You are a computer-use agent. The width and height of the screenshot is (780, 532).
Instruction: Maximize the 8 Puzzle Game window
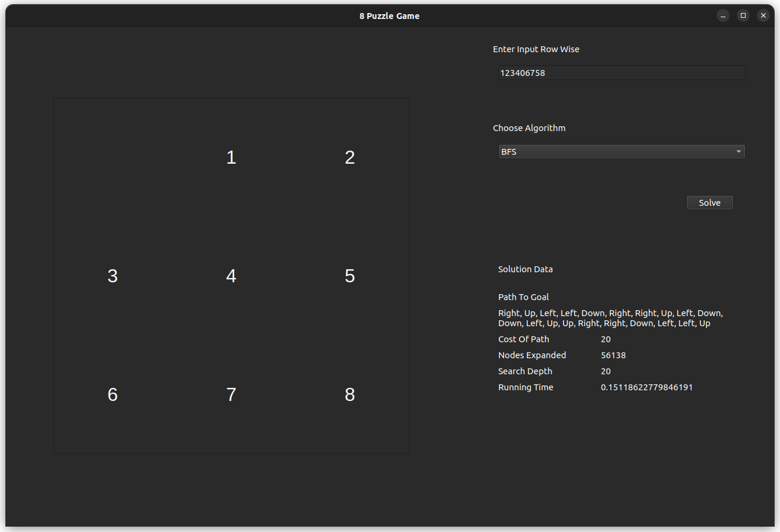(743, 16)
